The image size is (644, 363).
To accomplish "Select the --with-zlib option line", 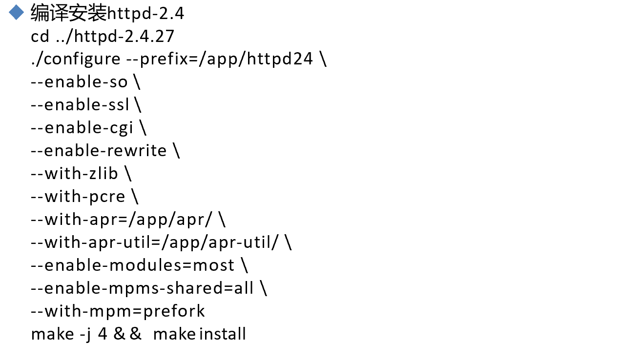I will click(x=75, y=173).
